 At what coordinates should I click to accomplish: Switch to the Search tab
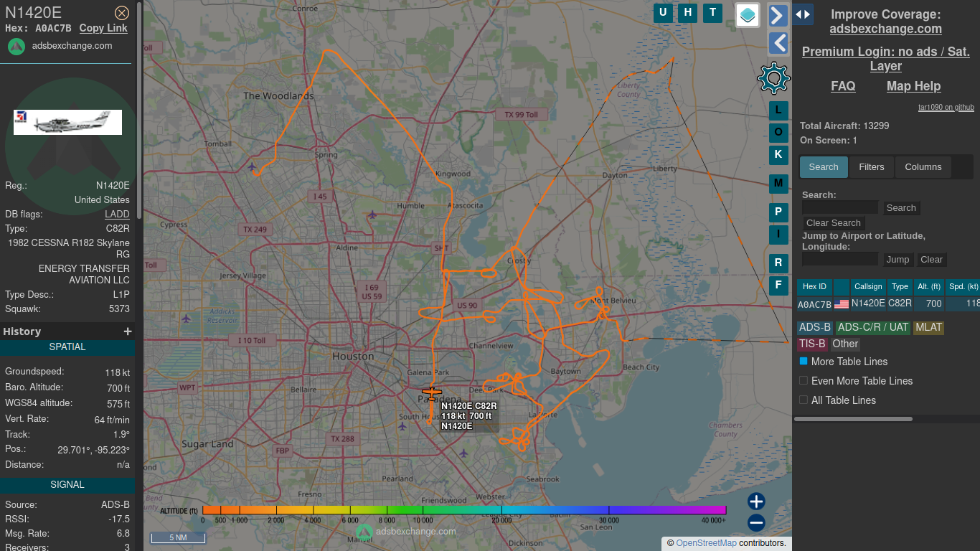[x=824, y=167]
